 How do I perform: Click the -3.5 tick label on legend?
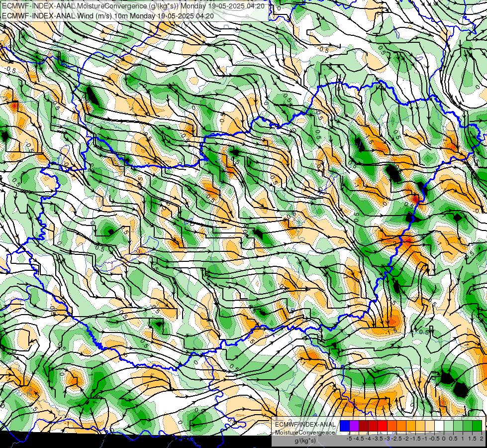tap(378, 439)
